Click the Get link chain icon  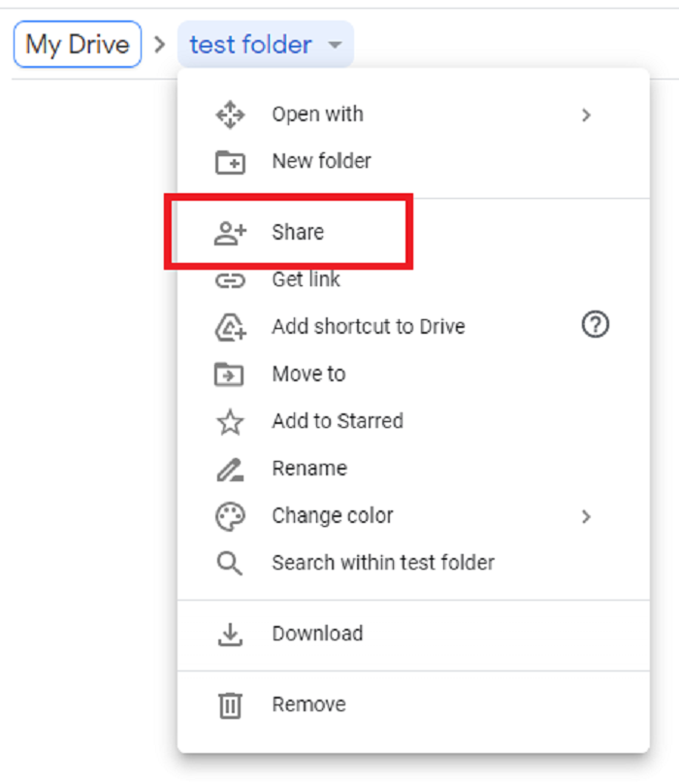230,280
